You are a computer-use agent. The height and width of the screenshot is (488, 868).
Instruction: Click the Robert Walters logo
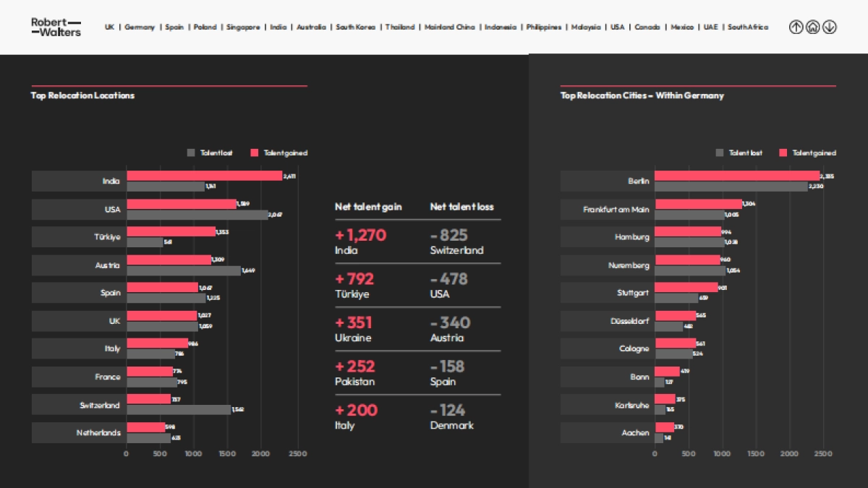56,27
